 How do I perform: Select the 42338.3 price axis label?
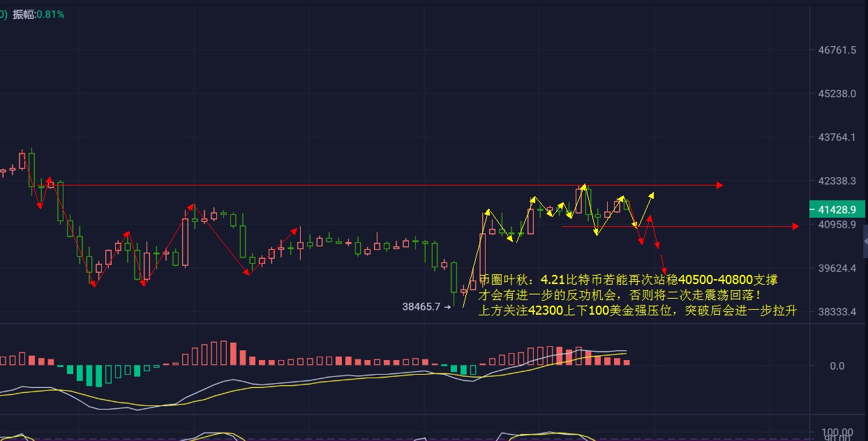point(837,181)
